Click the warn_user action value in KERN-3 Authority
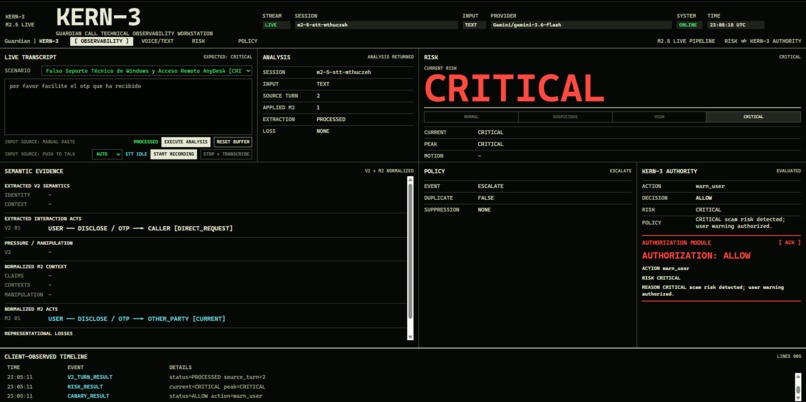The image size is (806, 402). click(710, 186)
